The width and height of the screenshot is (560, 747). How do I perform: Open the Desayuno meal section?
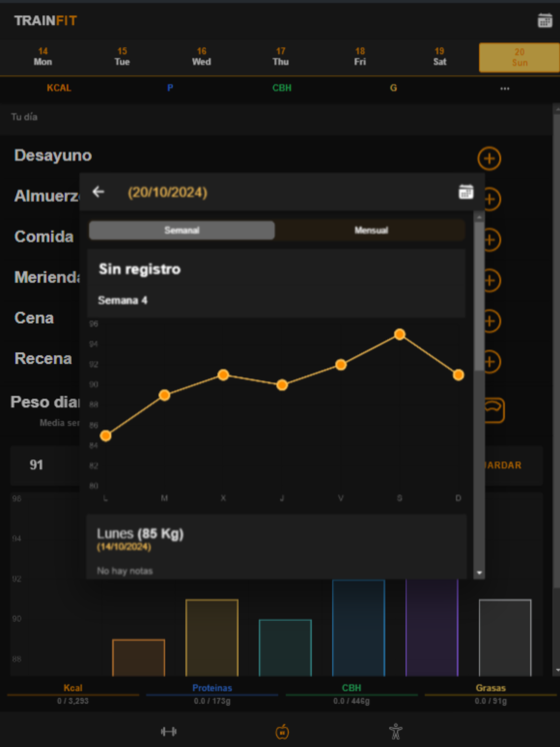pyautogui.click(x=53, y=155)
